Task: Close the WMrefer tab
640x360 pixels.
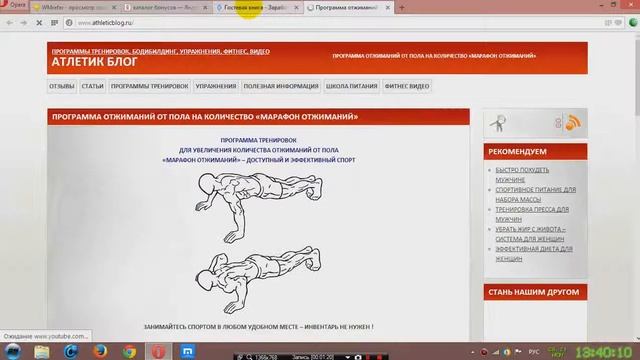Action: coord(114,7)
